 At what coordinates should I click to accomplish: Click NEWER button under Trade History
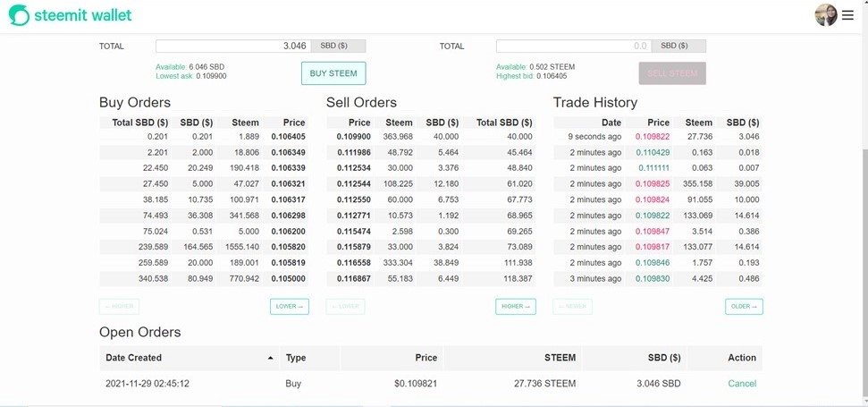572,306
